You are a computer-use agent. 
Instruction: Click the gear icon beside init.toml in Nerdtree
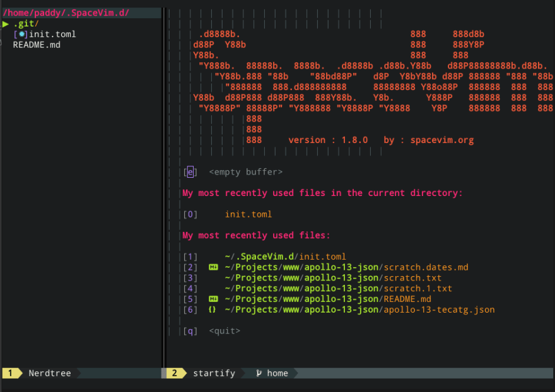pos(22,34)
